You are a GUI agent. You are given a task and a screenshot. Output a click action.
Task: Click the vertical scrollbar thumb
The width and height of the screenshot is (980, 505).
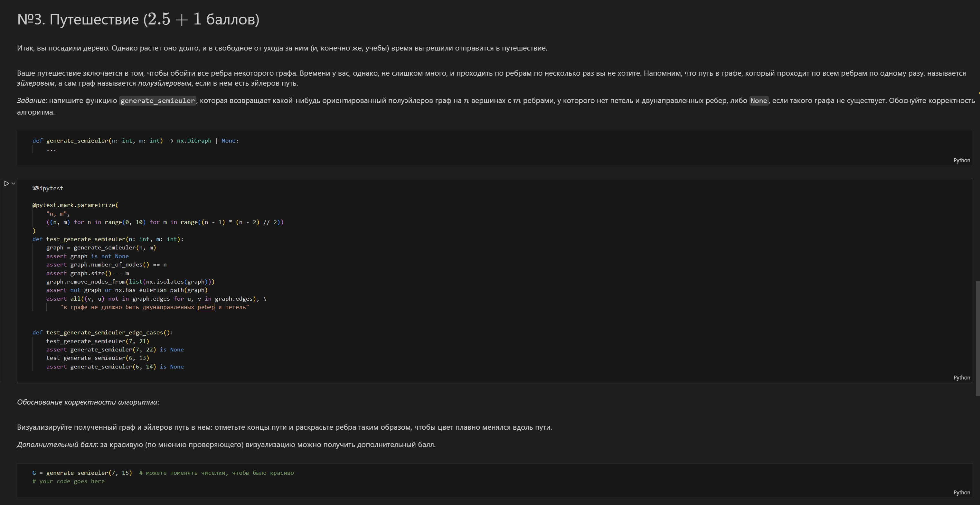tap(977, 339)
